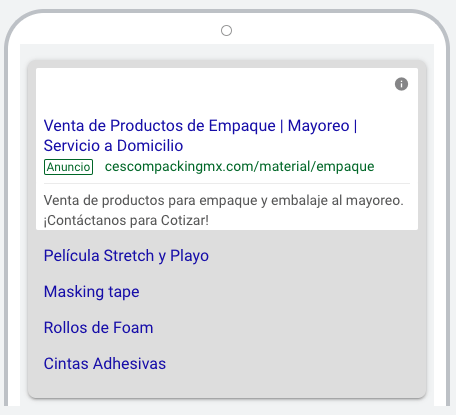Click Servicio a Domicilio in the headline
Image resolution: width=456 pixels, height=415 pixels.
tap(113, 146)
